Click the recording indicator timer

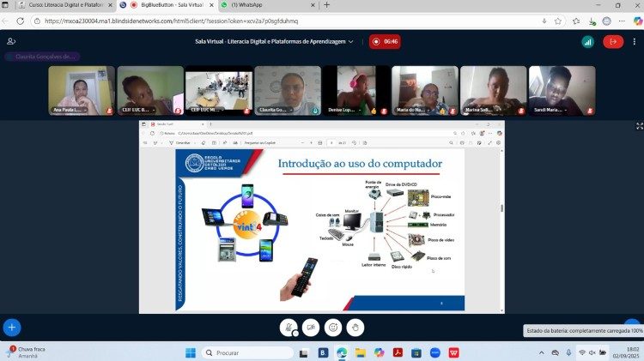[385, 41]
